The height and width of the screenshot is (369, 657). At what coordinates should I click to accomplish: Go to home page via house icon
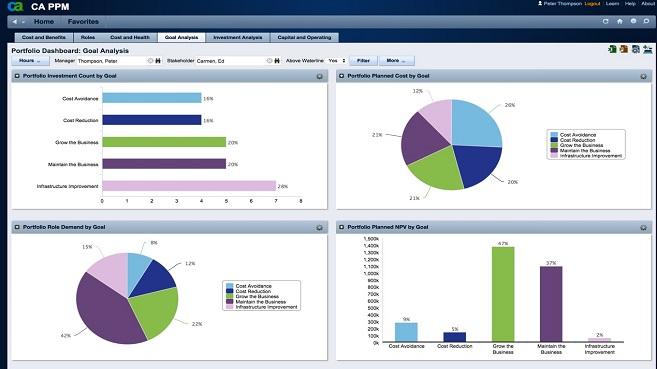tap(619, 21)
